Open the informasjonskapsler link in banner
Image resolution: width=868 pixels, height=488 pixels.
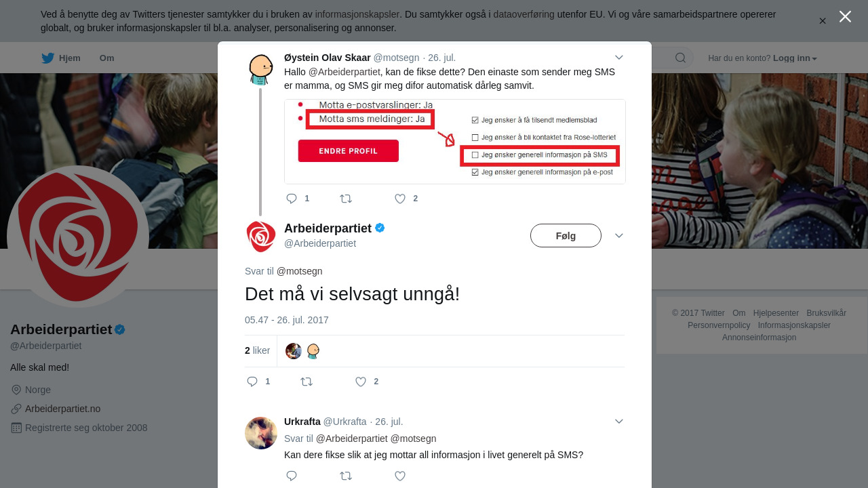[x=357, y=14]
